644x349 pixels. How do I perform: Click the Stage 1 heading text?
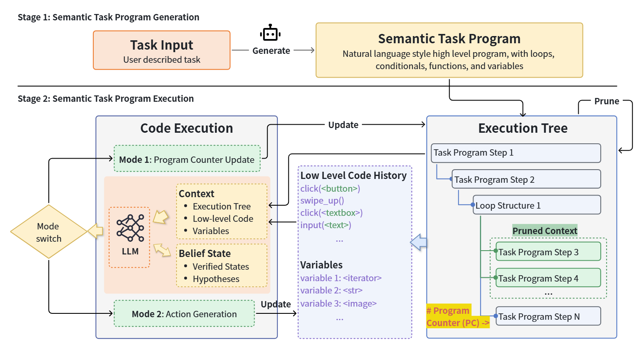[109, 17]
